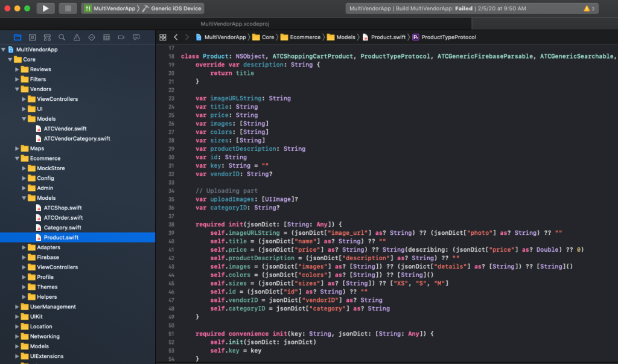
Task: Open Category.swift file
Action: click(62, 228)
